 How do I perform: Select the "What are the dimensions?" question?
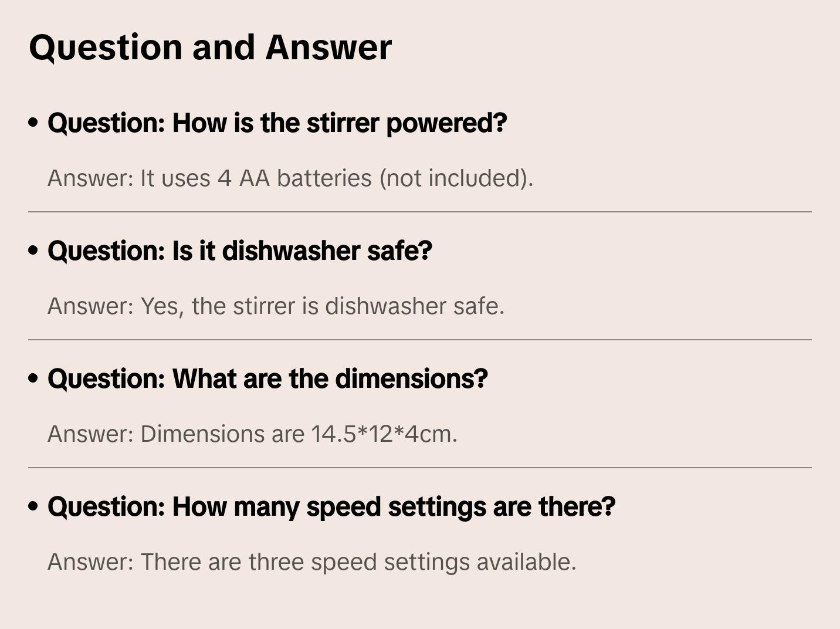click(x=267, y=379)
